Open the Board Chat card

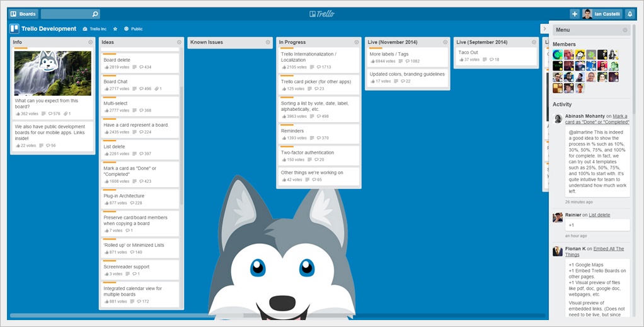click(141, 84)
